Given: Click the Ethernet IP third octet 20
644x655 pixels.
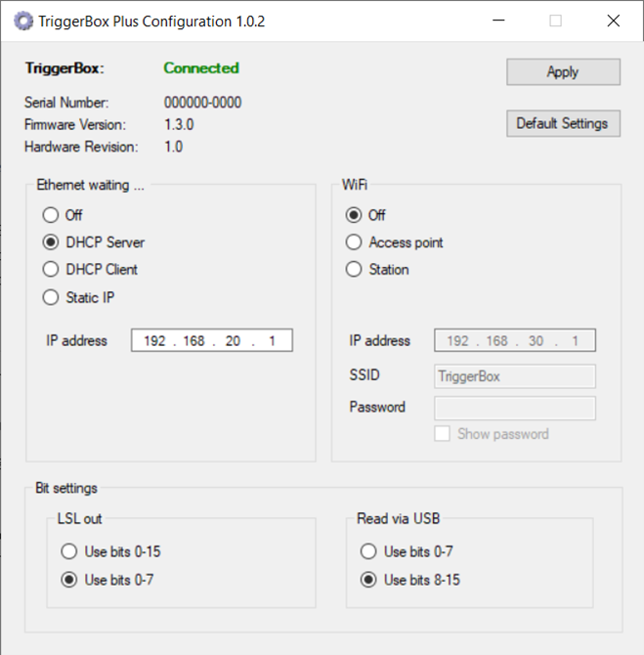Looking at the screenshot, I should (233, 341).
